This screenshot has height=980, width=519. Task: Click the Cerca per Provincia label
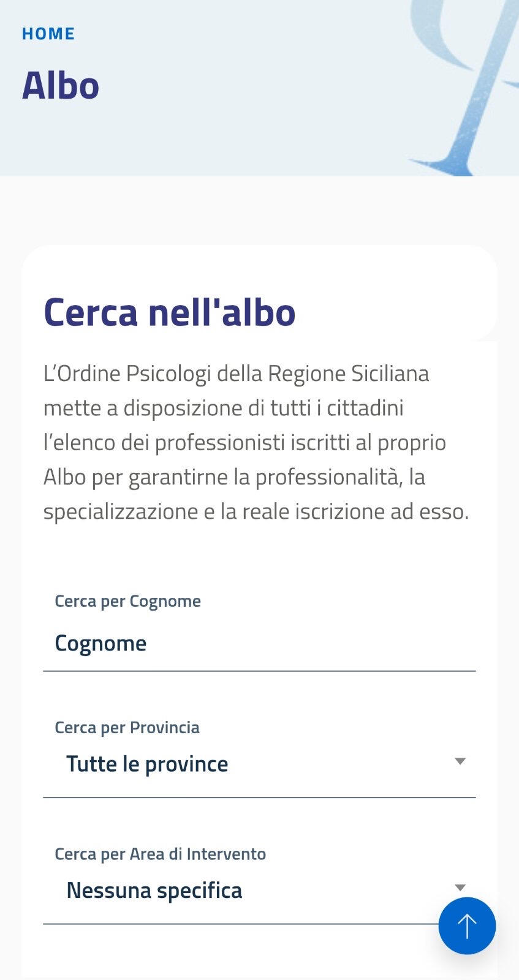pyautogui.click(x=127, y=728)
